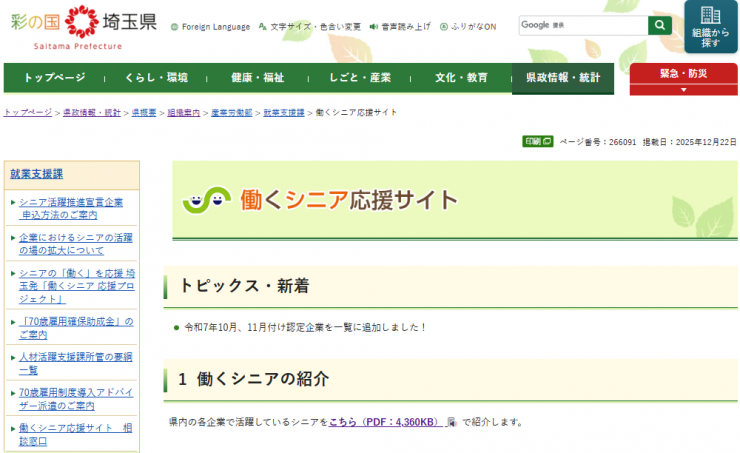
Task: Open the こちら（PDF：4,360KB）link
Action: click(x=386, y=422)
